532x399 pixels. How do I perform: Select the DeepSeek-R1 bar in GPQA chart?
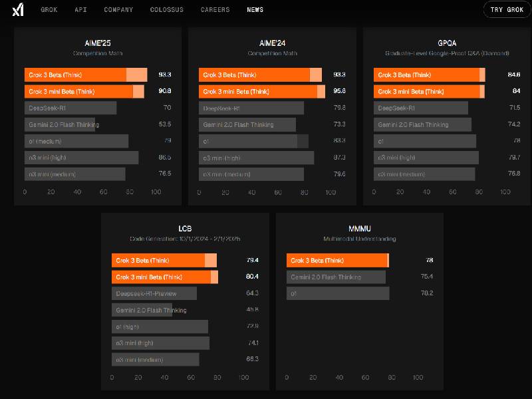click(x=420, y=108)
